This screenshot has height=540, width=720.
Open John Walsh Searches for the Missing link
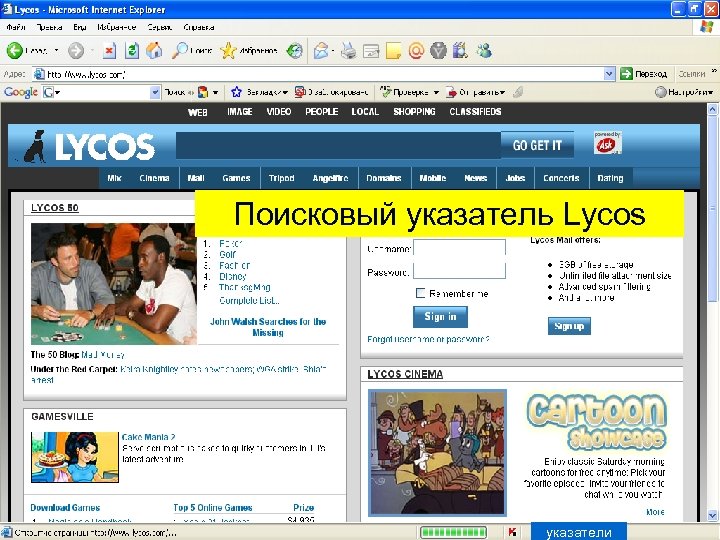[x=268, y=327]
